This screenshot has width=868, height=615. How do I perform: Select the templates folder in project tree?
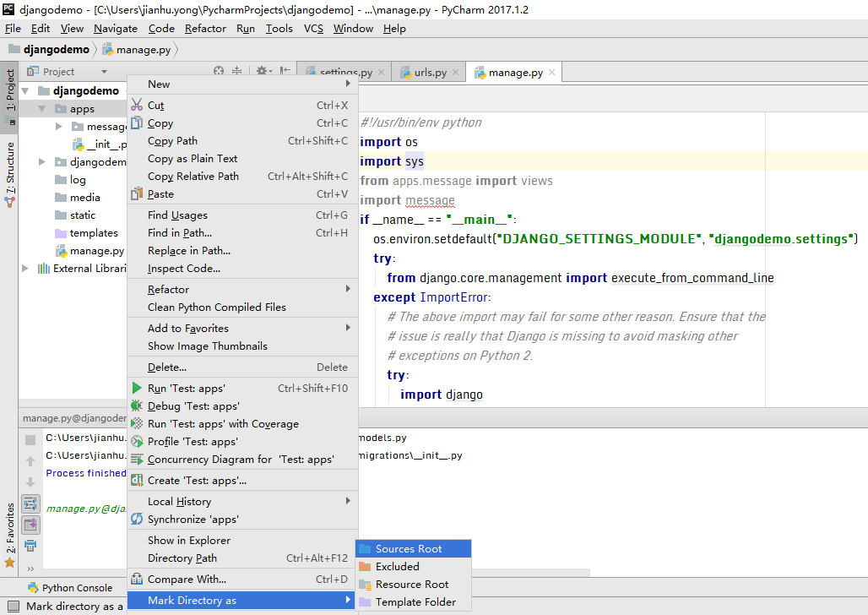pos(94,233)
